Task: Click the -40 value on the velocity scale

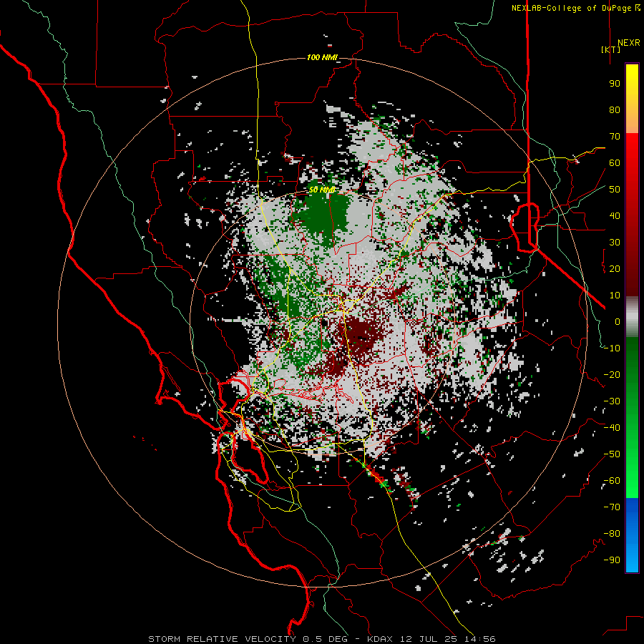Action: pos(612,428)
